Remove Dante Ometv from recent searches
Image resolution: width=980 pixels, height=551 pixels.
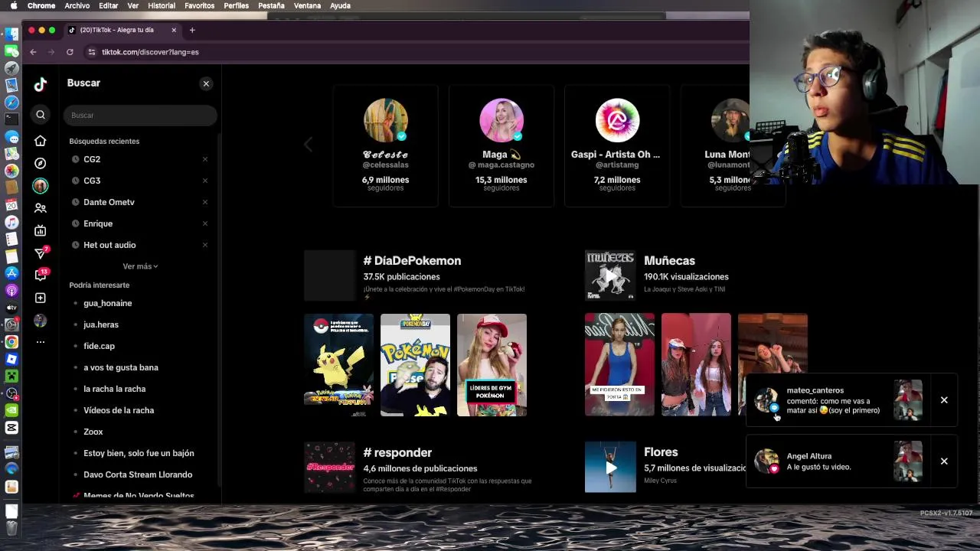pyautogui.click(x=205, y=202)
